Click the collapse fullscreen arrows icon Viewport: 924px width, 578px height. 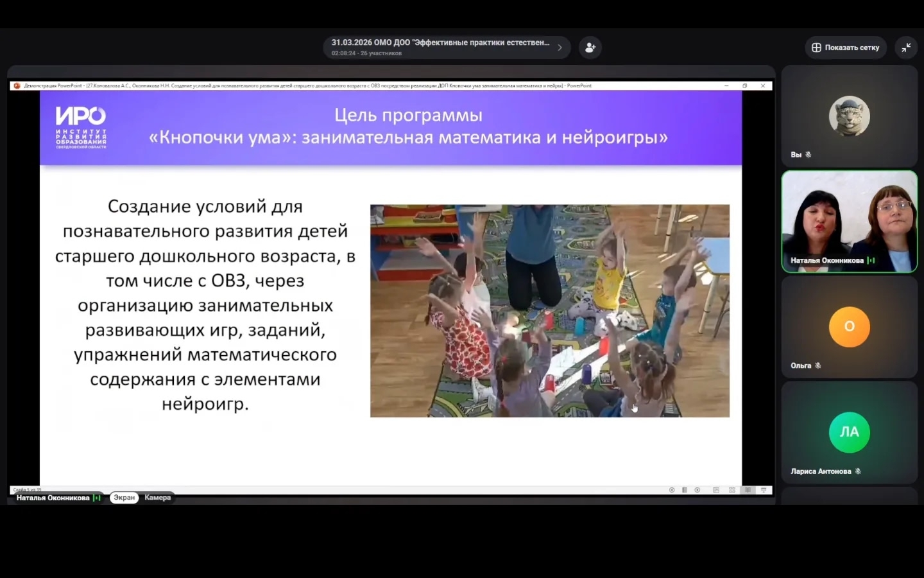pyautogui.click(x=906, y=48)
